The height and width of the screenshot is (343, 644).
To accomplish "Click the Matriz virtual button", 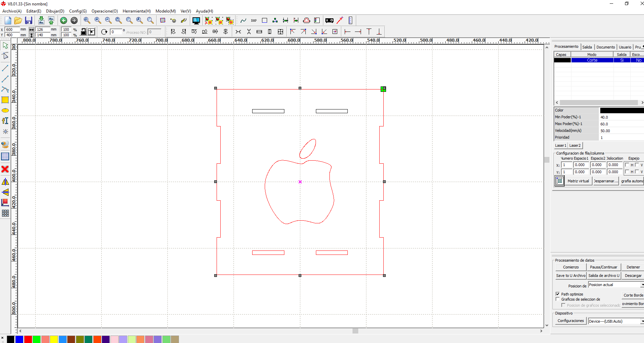I will [x=578, y=181].
